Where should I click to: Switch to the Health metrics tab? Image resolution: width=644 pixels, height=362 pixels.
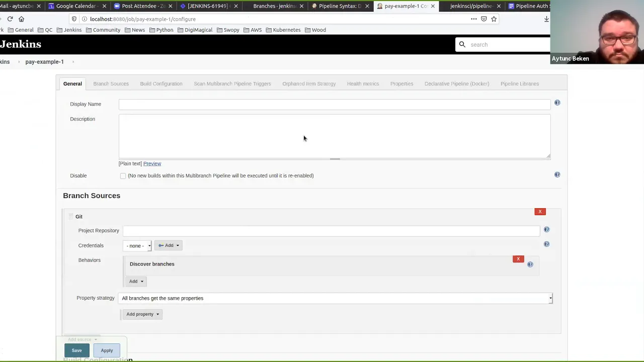pos(363,83)
